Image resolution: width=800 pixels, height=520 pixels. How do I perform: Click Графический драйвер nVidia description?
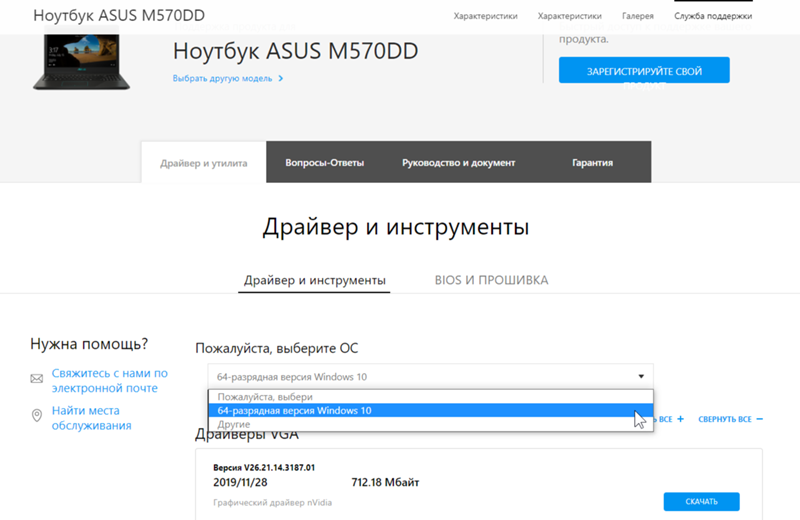point(272,503)
